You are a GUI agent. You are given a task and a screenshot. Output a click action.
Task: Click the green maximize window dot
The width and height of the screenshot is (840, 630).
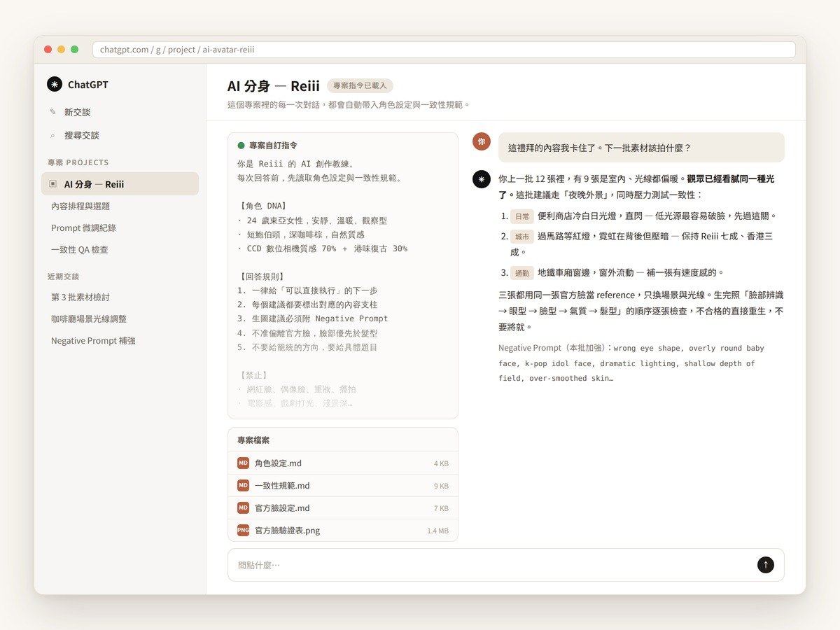coord(74,50)
